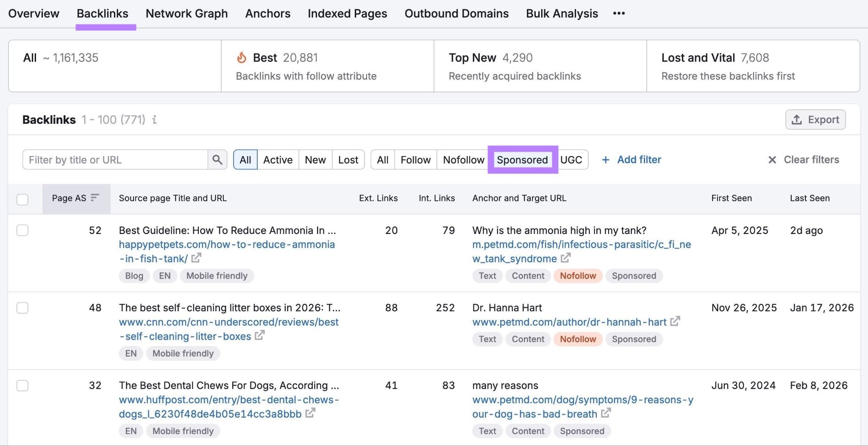Apply the UGC filter

tap(572, 160)
